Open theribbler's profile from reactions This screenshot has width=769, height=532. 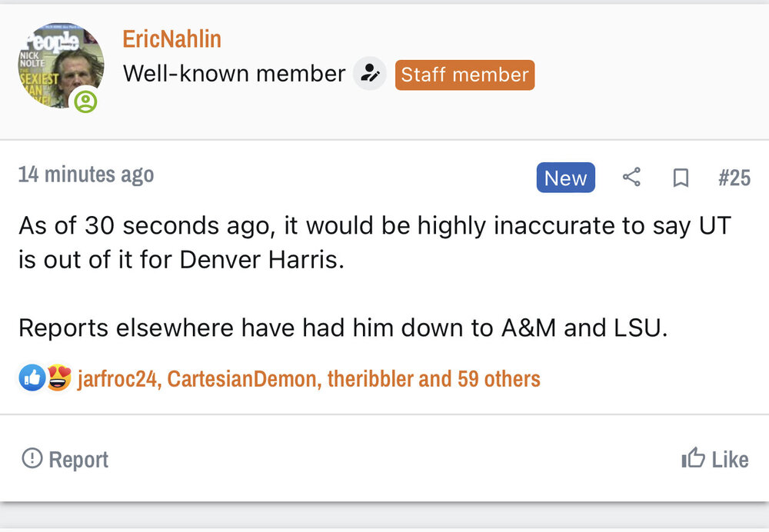pos(371,379)
